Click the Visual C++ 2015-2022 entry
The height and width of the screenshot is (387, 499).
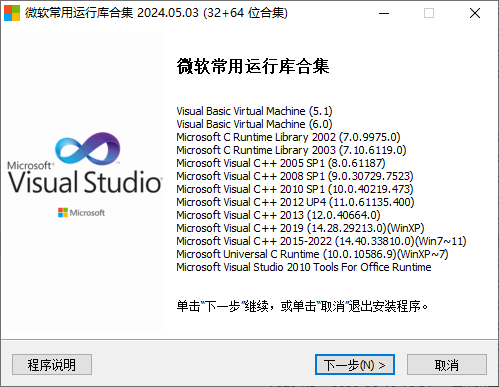click(x=321, y=241)
